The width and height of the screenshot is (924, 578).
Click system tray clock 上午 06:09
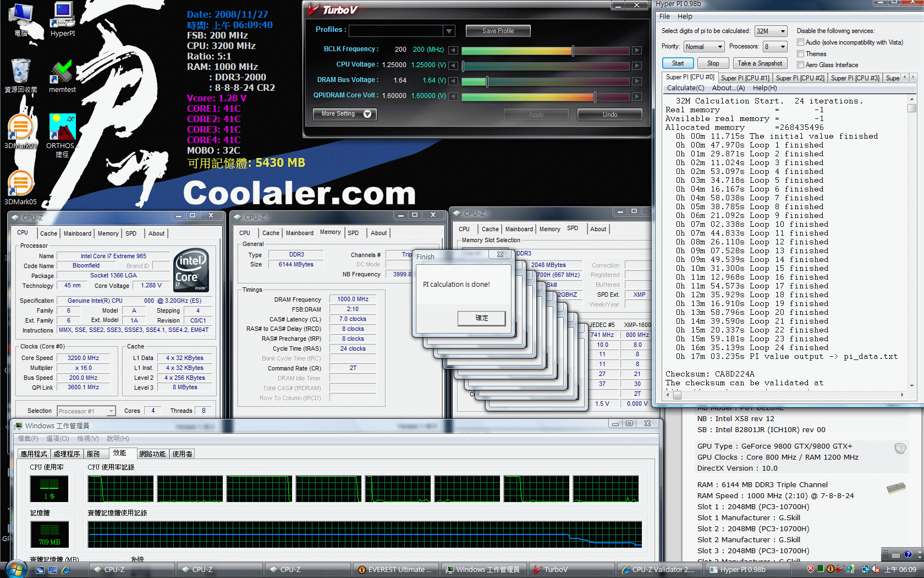tap(900, 570)
